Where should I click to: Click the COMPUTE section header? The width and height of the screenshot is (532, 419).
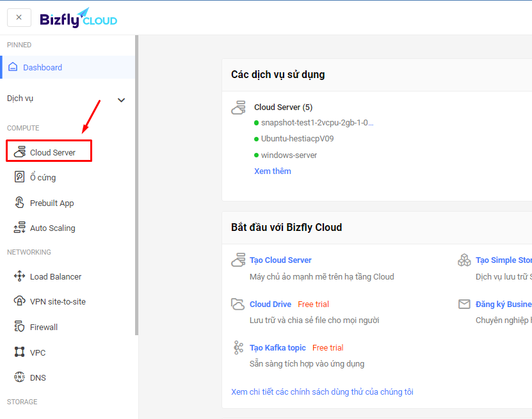coord(23,128)
